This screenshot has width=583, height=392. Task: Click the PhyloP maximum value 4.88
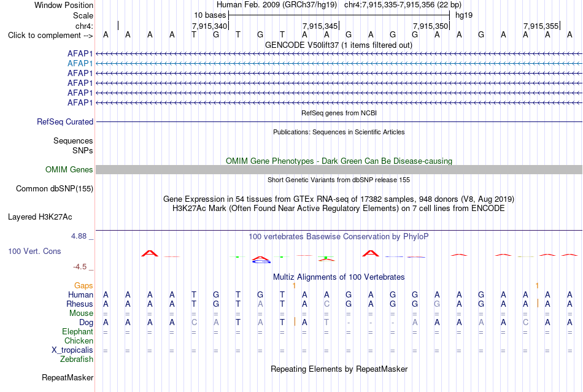tap(79, 236)
